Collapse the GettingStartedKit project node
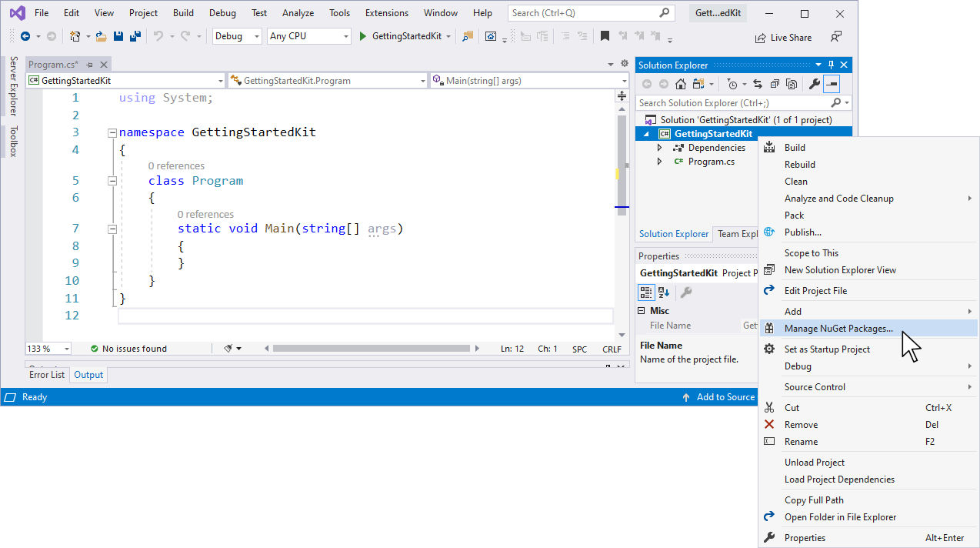 point(645,133)
